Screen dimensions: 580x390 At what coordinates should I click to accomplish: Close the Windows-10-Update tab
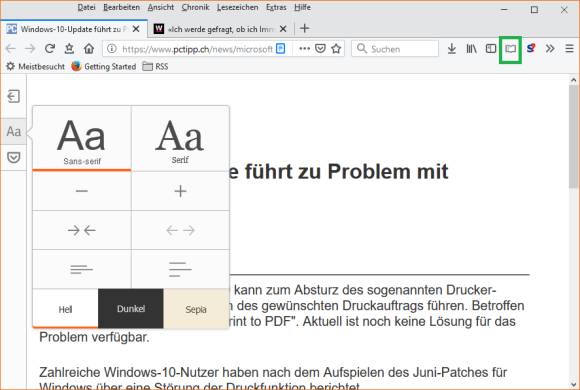(x=136, y=29)
